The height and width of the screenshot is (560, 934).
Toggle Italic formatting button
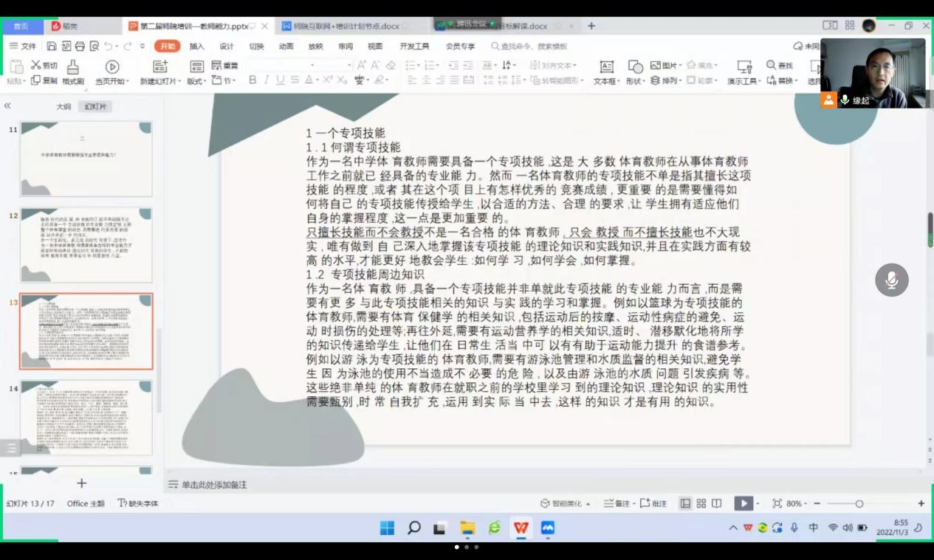(x=267, y=80)
